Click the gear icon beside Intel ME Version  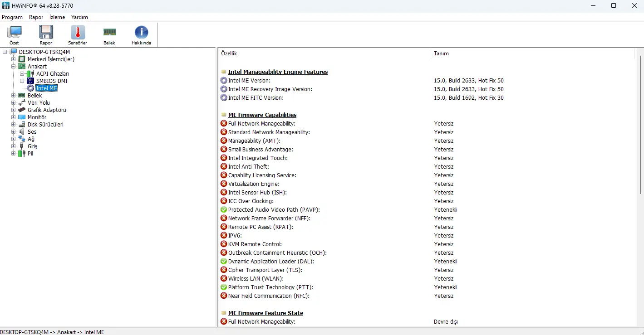(x=224, y=81)
